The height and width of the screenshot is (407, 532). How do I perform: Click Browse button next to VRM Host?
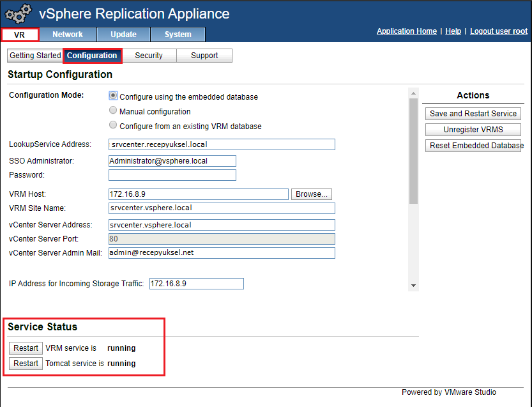click(x=311, y=194)
